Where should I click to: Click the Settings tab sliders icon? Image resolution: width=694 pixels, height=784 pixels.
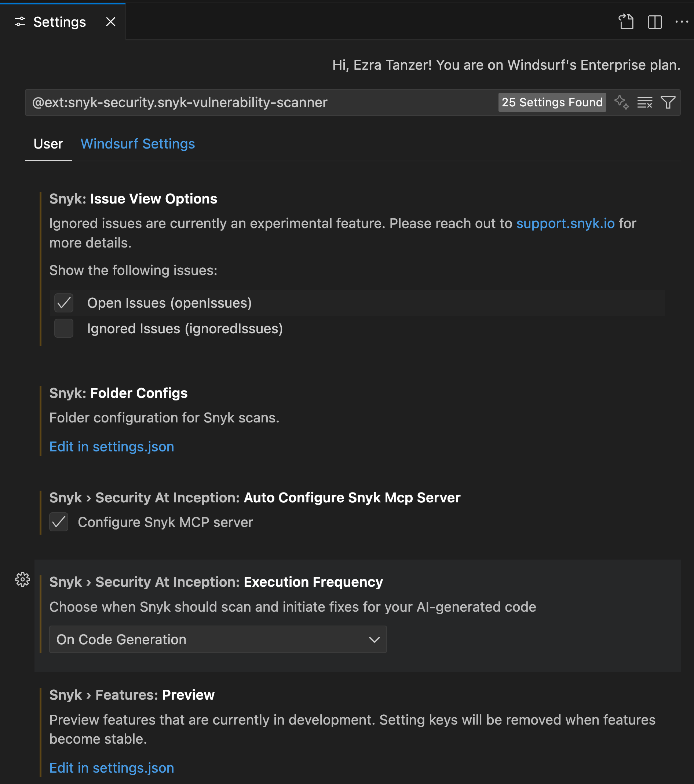pos(20,22)
